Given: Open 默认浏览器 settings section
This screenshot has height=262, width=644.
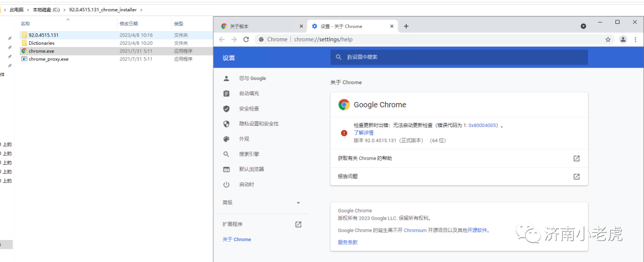Looking at the screenshot, I should click(252, 169).
